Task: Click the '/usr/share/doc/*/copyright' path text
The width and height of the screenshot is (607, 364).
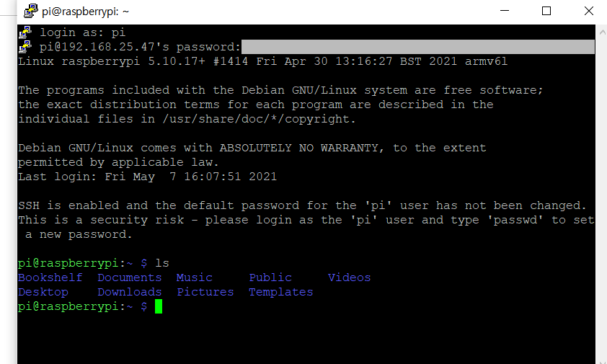Action: [255, 119]
